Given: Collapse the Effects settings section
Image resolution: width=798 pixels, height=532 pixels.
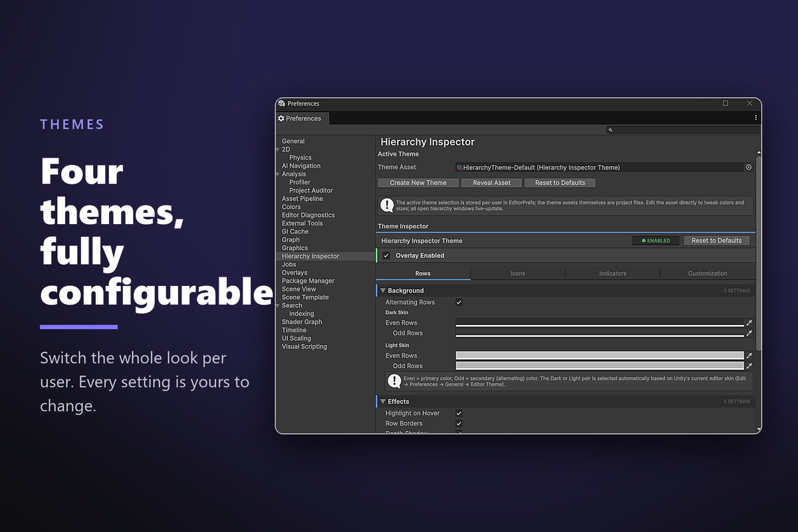Looking at the screenshot, I should [383, 402].
